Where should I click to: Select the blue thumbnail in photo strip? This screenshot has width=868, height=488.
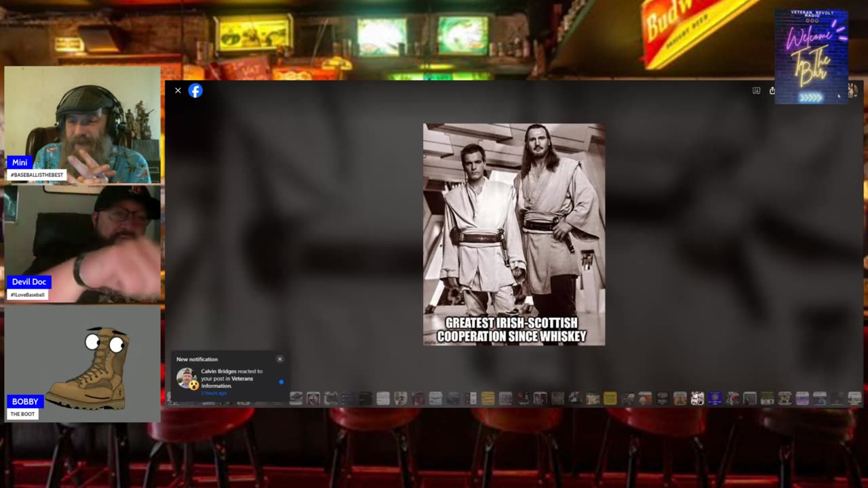pyautogui.click(x=715, y=399)
